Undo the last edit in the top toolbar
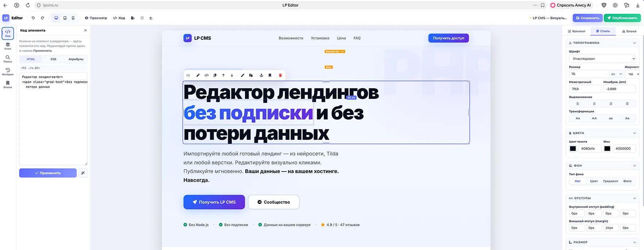Image resolution: width=644 pixels, height=250 pixels. pos(33,18)
